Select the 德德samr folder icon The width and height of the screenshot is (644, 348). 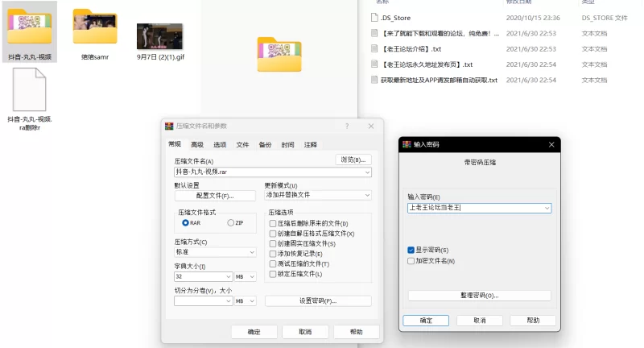point(94,28)
